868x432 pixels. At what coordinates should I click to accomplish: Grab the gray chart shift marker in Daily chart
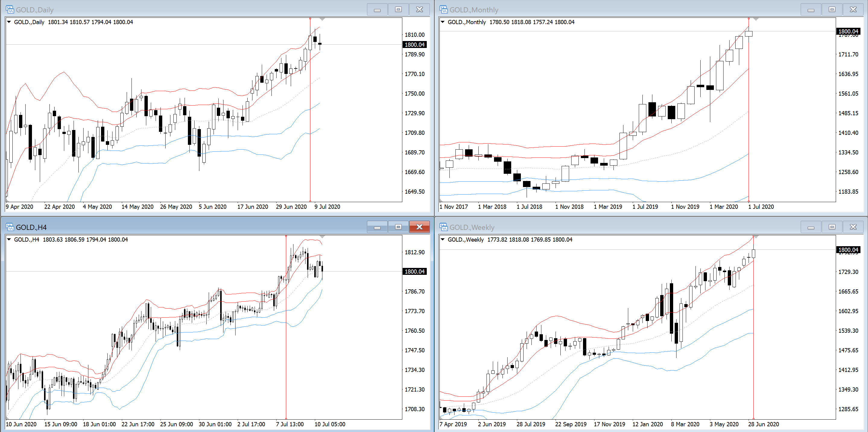click(x=322, y=19)
